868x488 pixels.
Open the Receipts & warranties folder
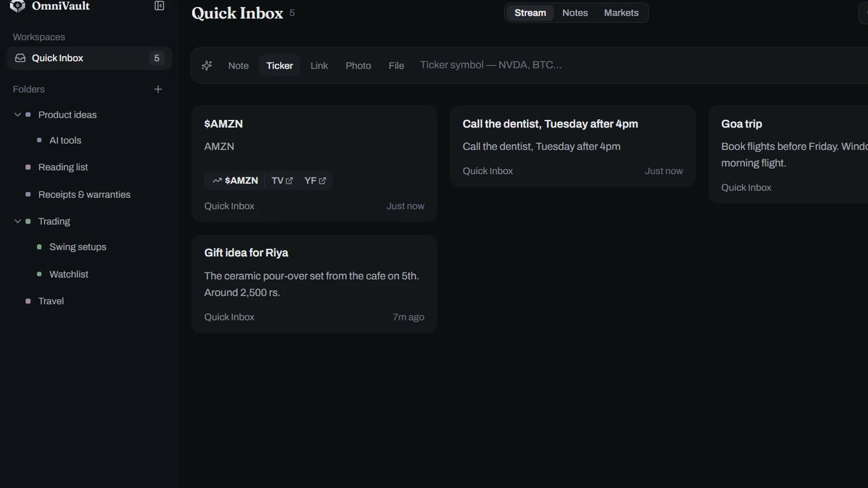click(84, 195)
